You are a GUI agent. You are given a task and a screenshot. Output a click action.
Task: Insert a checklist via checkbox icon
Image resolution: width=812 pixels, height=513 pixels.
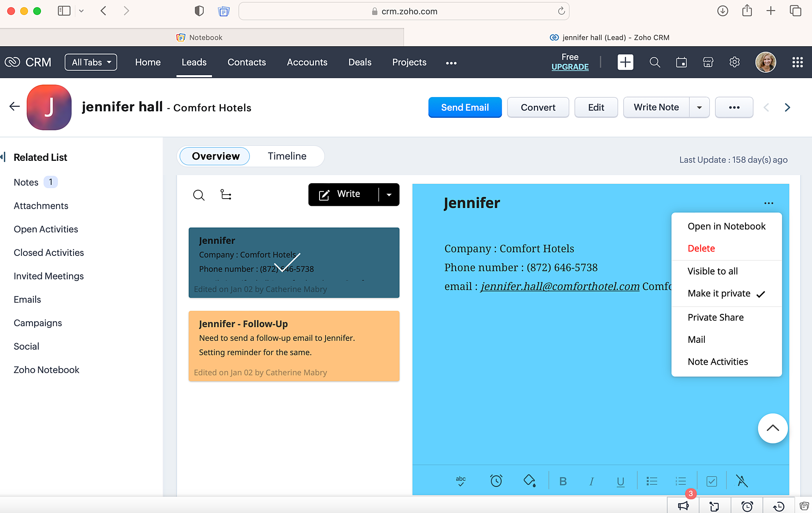pos(711,481)
